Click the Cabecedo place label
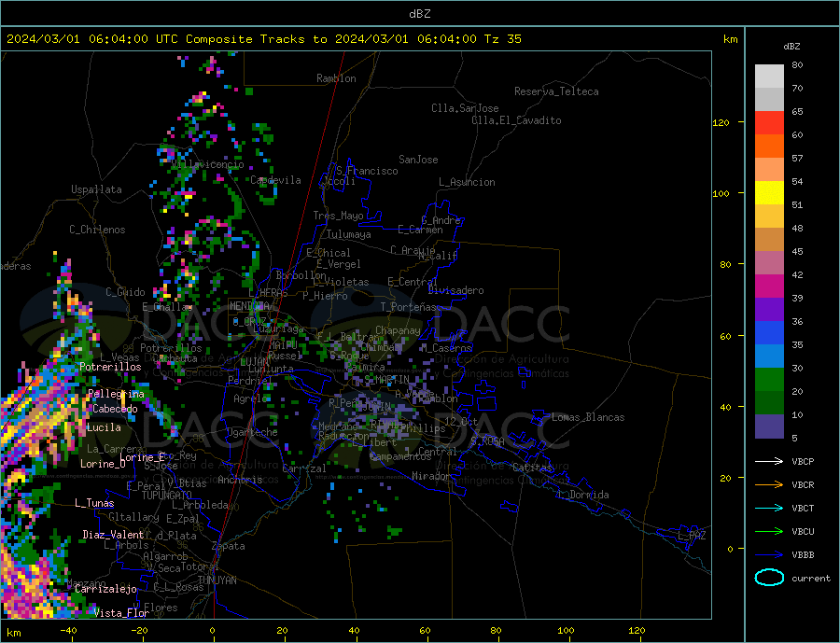The image size is (840, 643). tap(115, 409)
